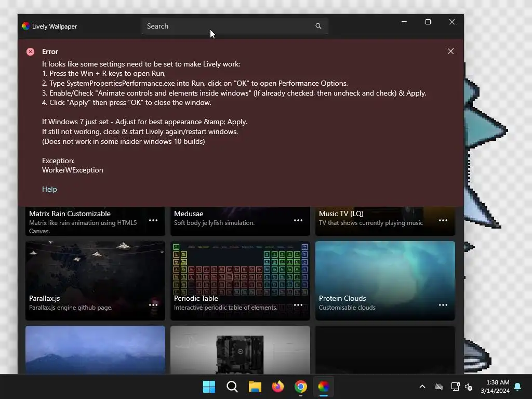Click 'Customisable clouds' description text
The height and width of the screenshot is (399, 532).
[x=347, y=308]
